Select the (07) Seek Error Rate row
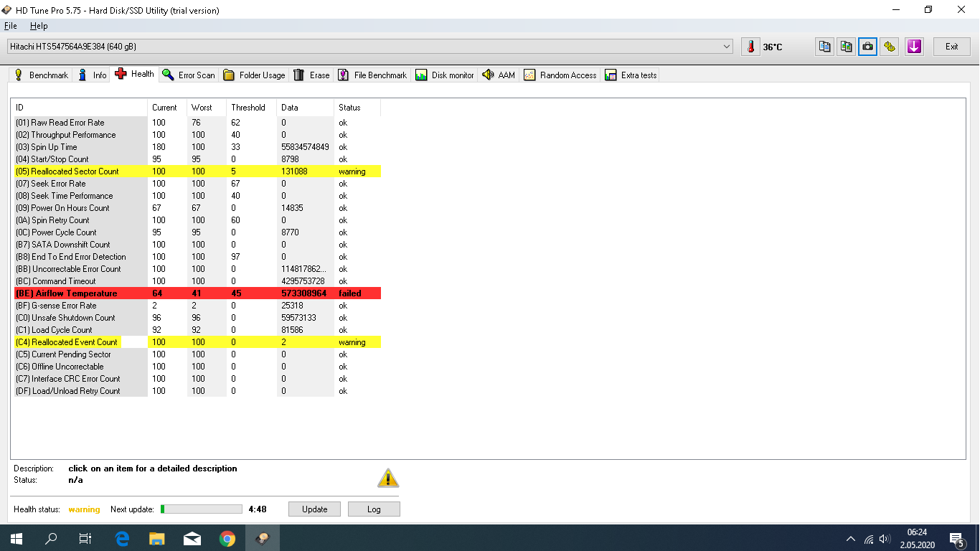Image resolution: width=980 pixels, height=551 pixels. pyautogui.click(x=197, y=184)
